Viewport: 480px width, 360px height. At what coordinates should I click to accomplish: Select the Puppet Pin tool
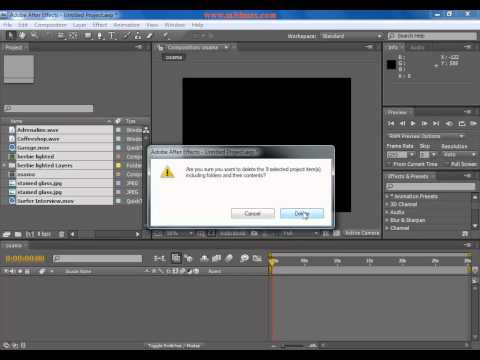[165, 36]
